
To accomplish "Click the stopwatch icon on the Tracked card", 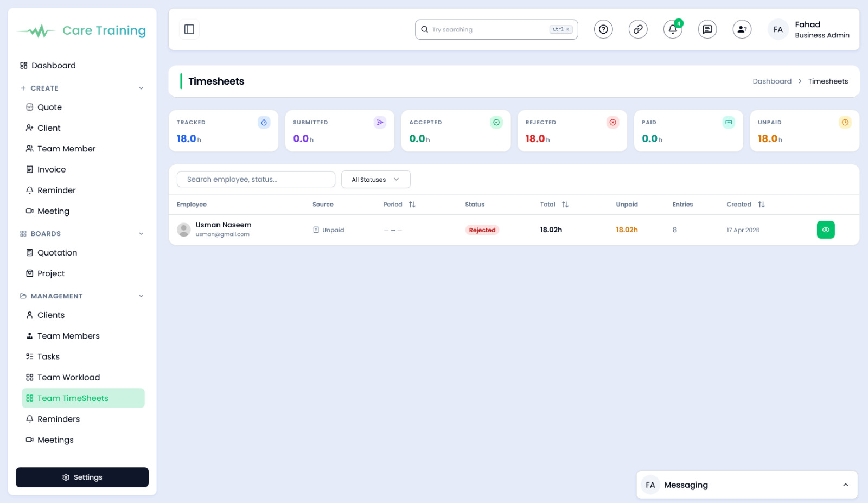I will tap(264, 122).
